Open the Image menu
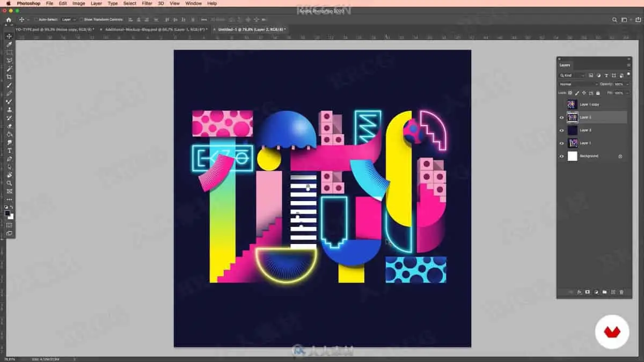Screen dimensions: 644x362 click(x=78, y=3)
